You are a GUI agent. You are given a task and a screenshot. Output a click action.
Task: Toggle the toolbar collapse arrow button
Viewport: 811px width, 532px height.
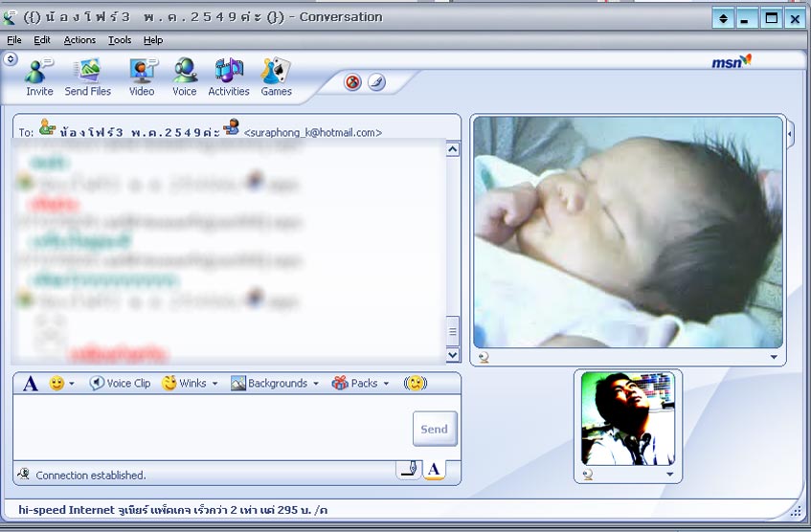tap(10, 58)
